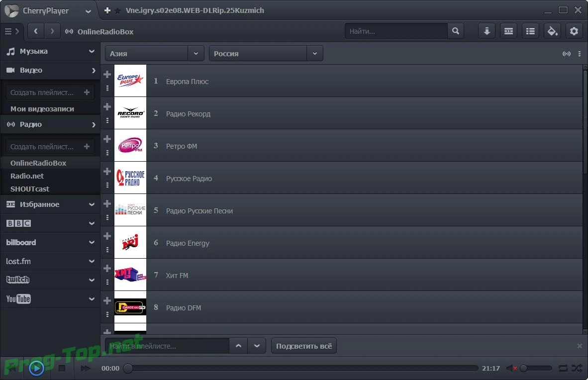Add Европа Плюс with plus icon

click(x=107, y=74)
